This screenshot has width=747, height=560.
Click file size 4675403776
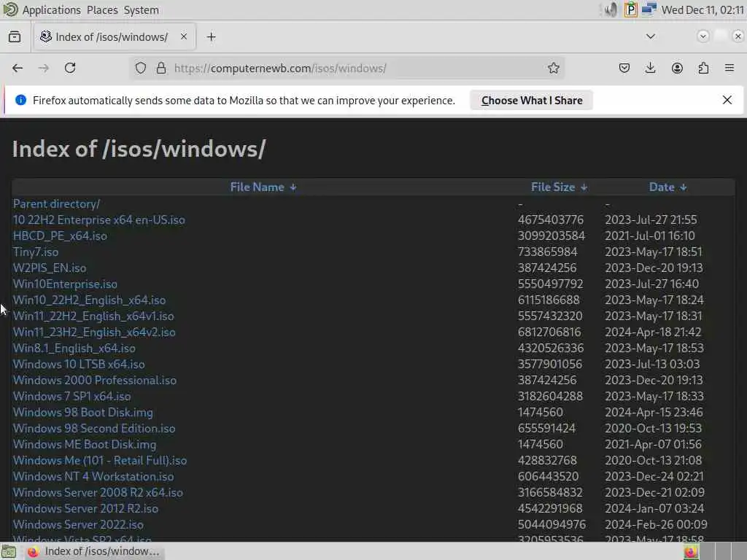[x=551, y=220]
